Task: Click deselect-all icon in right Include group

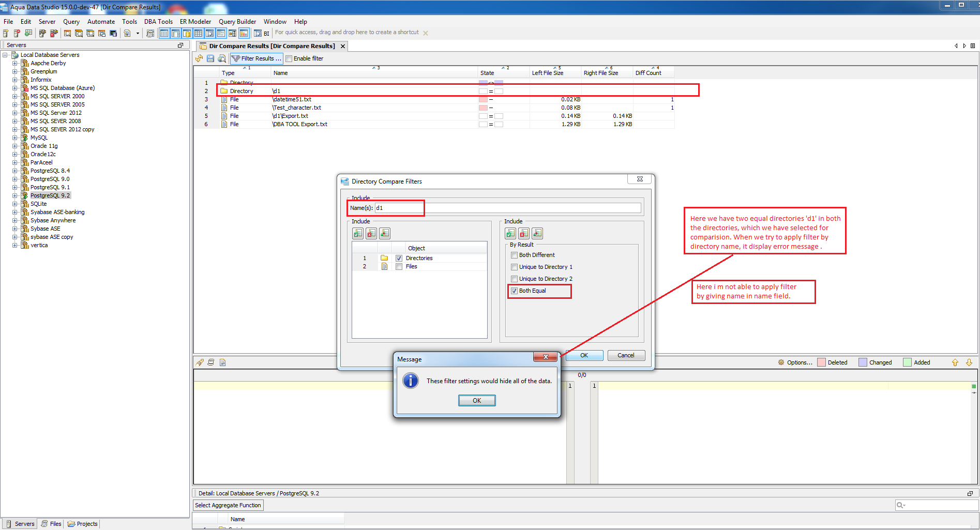Action: click(524, 234)
